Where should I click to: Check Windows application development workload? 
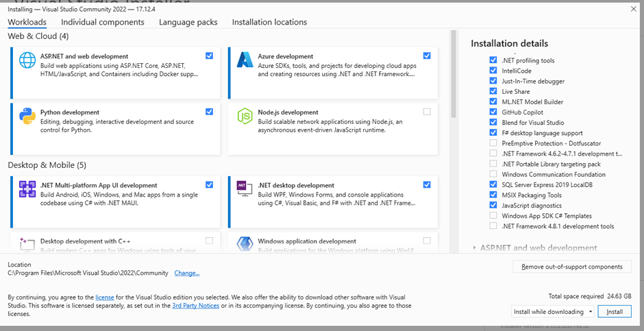[x=427, y=241]
